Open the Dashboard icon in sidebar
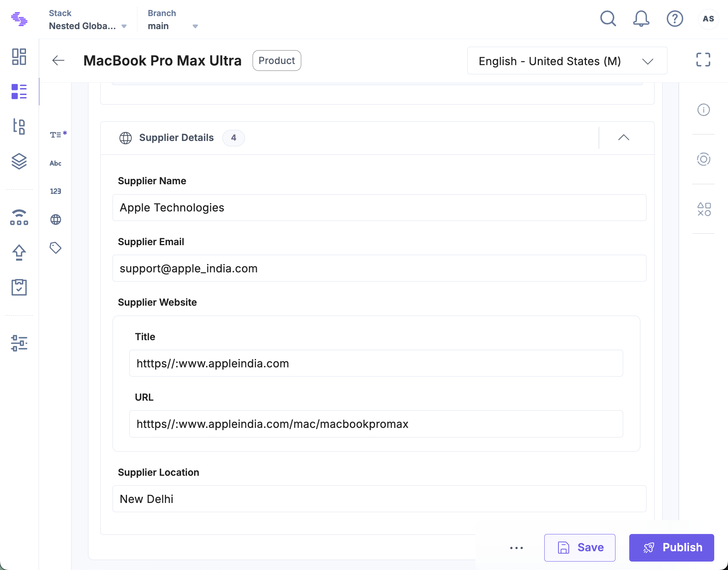The width and height of the screenshot is (728, 570). tap(19, 57)
